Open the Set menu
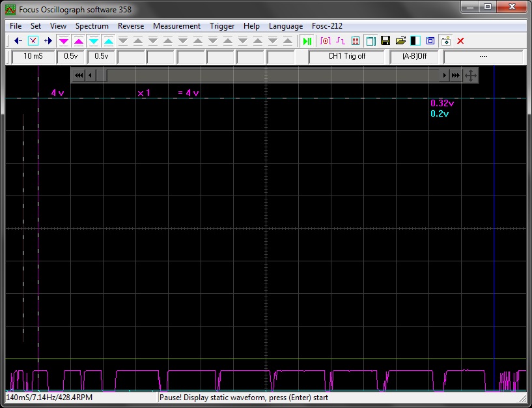 click(36, 26)
